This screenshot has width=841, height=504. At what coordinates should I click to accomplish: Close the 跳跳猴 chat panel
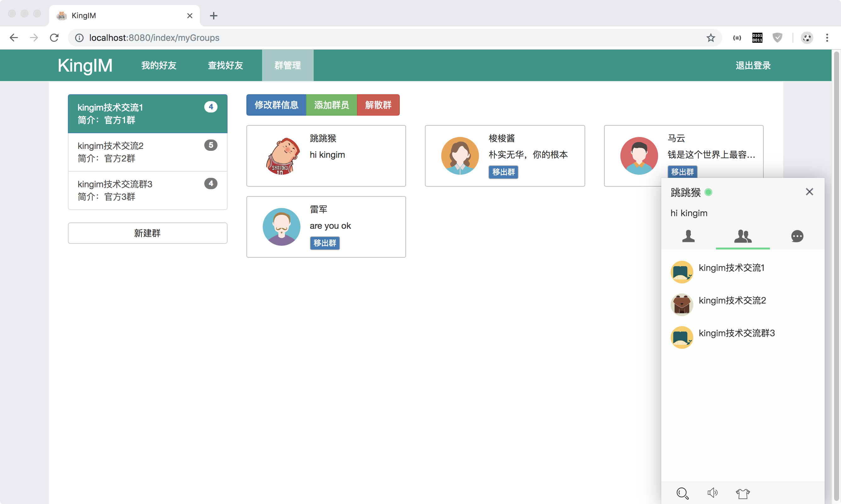(x=809, y=192)
